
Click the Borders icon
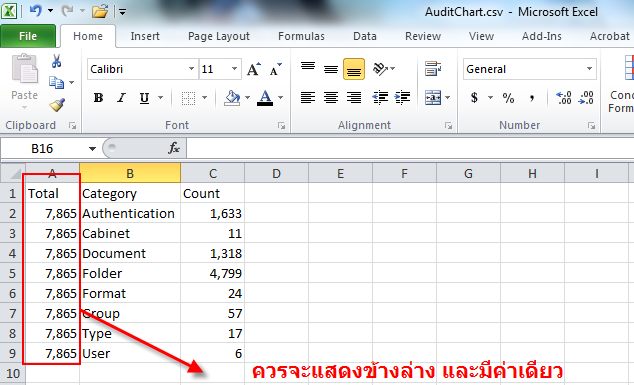[188, 97]
